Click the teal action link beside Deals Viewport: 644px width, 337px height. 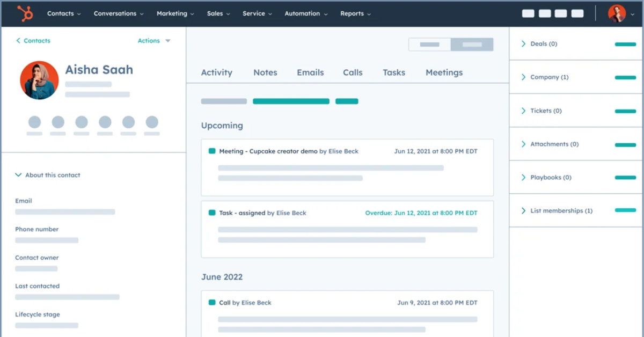[x=625, y=44]
